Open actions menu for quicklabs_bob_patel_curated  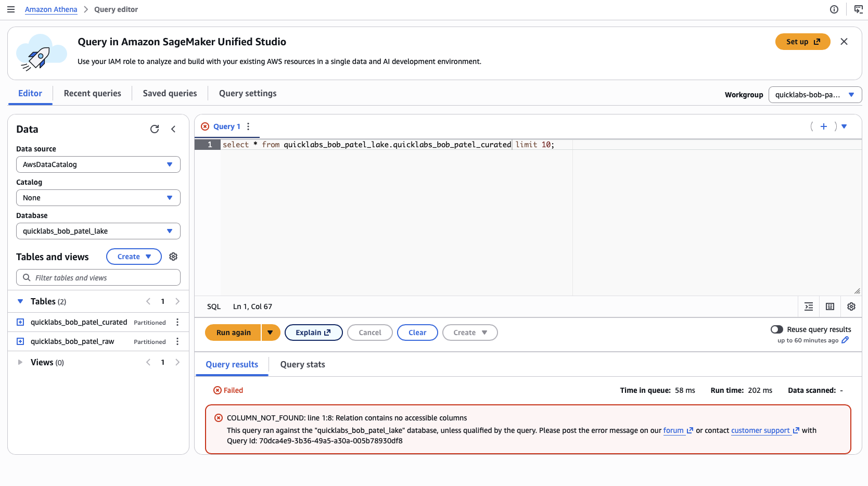(x=177, y=322)
